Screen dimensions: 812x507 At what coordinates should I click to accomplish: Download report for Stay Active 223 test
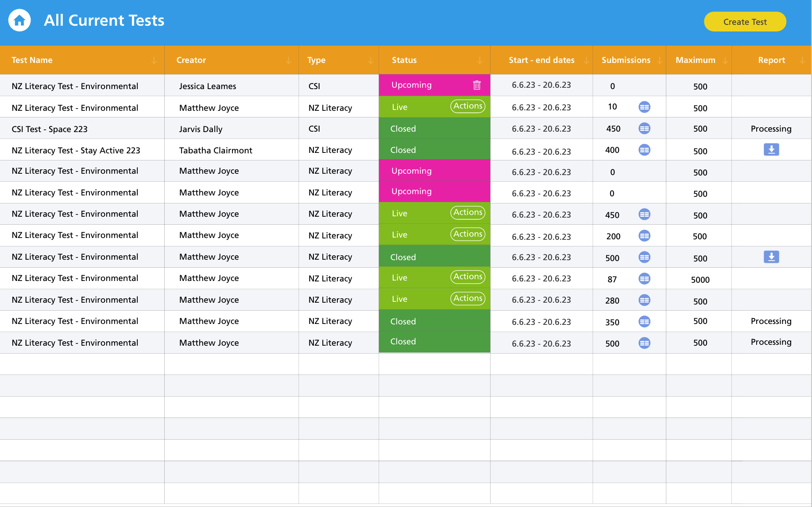[771, 150]
